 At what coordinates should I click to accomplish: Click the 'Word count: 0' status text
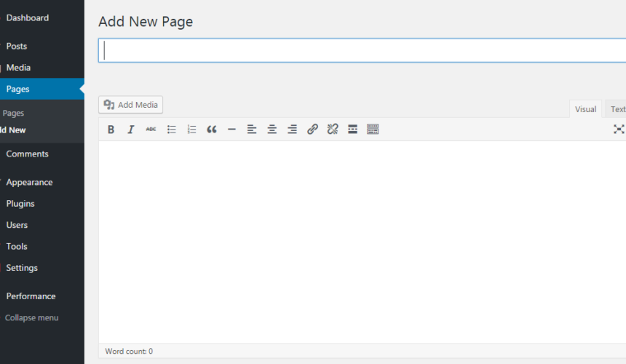(129, 351)
